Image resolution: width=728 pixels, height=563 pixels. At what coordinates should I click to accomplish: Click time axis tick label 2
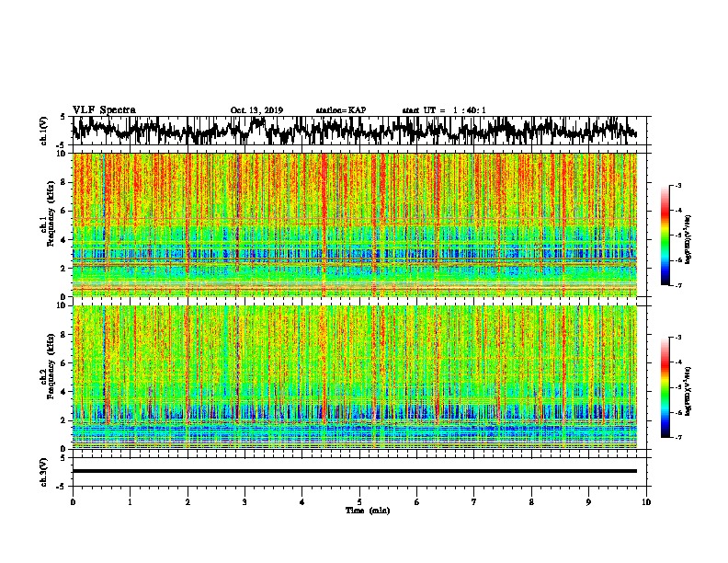click(188, 502)
